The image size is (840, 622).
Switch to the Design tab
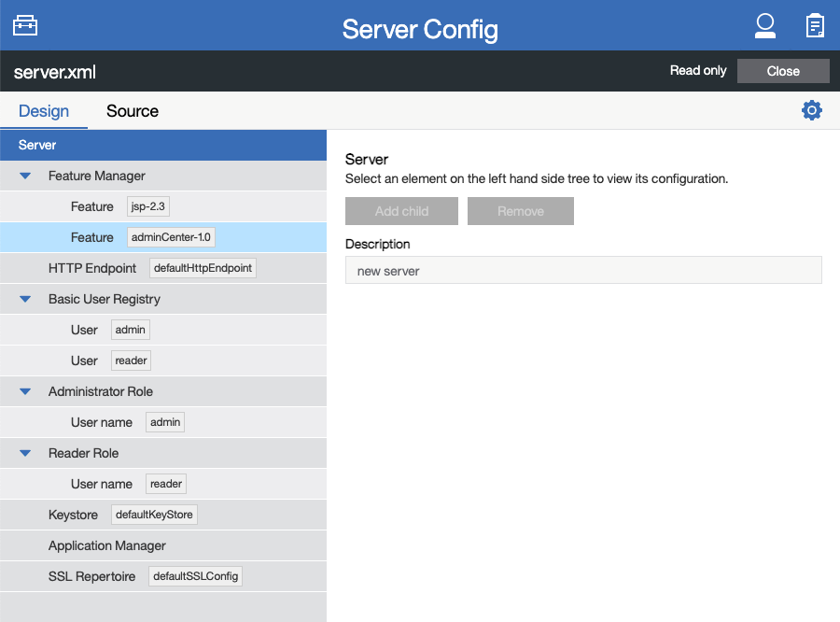(44, 110)
